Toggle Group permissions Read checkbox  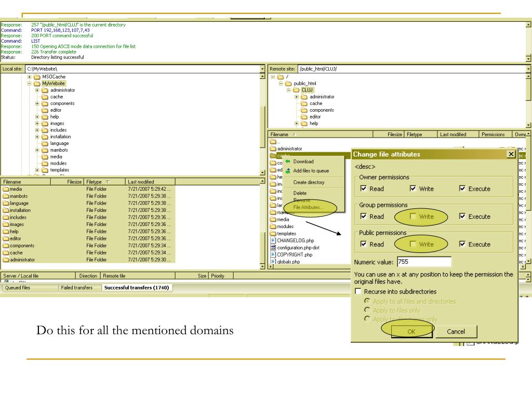[x=363, y=216]
